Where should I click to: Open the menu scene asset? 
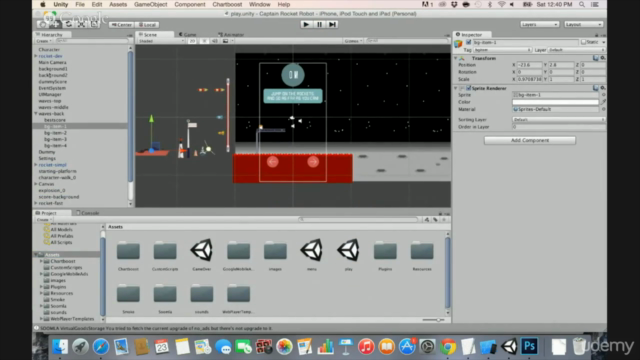[x=311, y=255]
